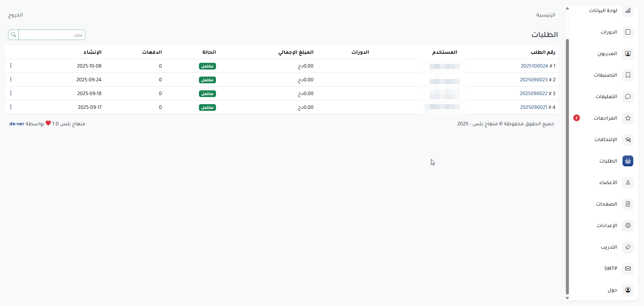Expand three-dot menu for order 2025090023
Screen dimensions: 644x306
click(x=11, y=80)
